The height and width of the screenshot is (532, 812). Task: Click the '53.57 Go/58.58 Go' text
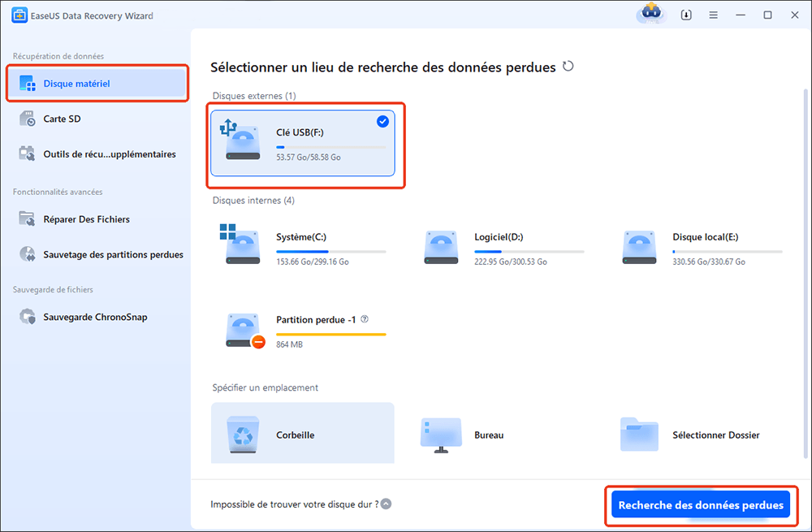[x=308, y=157]
